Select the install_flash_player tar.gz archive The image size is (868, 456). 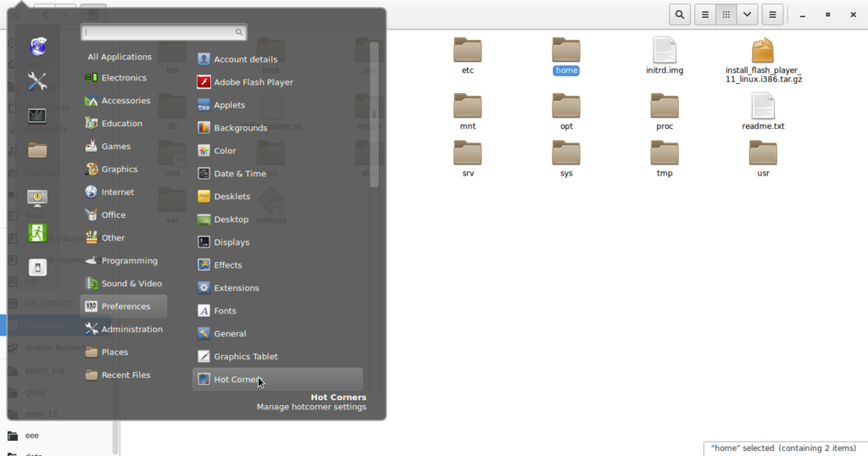pyautogui.click(x=764, y=60)
